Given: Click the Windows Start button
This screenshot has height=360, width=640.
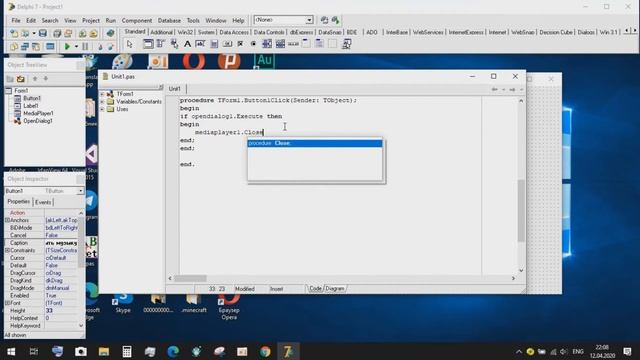Looking at the screenshot, I should (11, 351).
